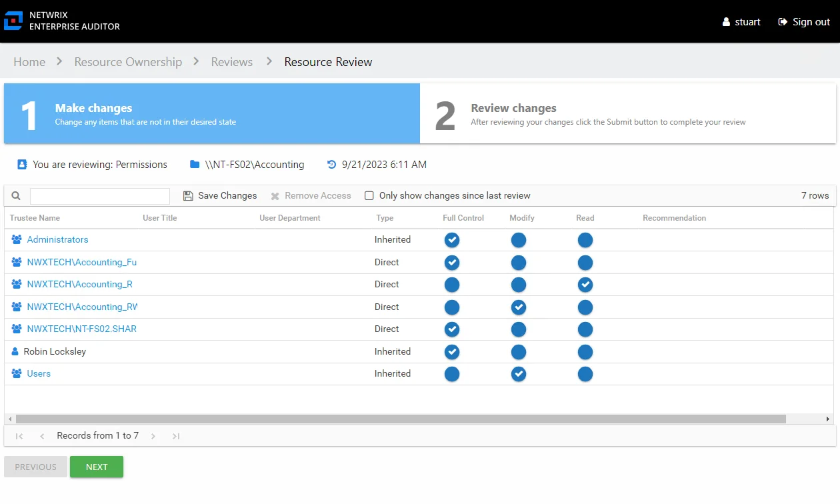Navigate to Home breadcrumb
The height and width of the screenshot is (504, 840).
point(29,62)
